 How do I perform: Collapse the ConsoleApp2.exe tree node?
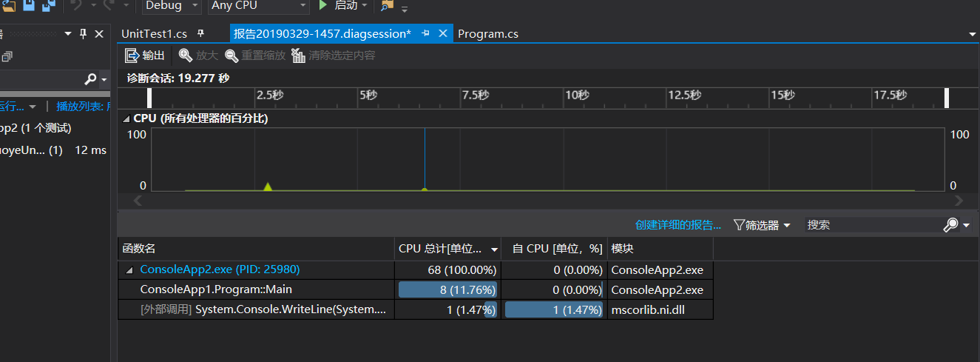(x=130, y=270)
